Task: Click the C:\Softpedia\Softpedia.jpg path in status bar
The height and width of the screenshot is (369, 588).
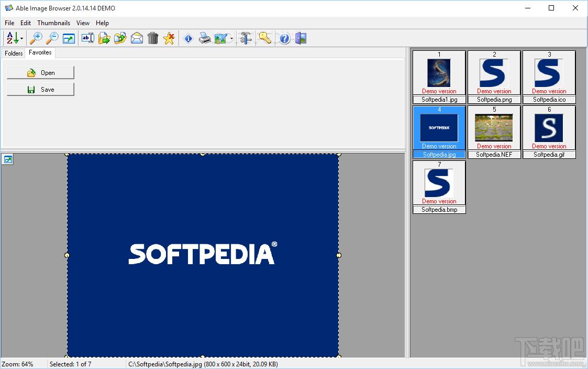Action: (165, 364)
